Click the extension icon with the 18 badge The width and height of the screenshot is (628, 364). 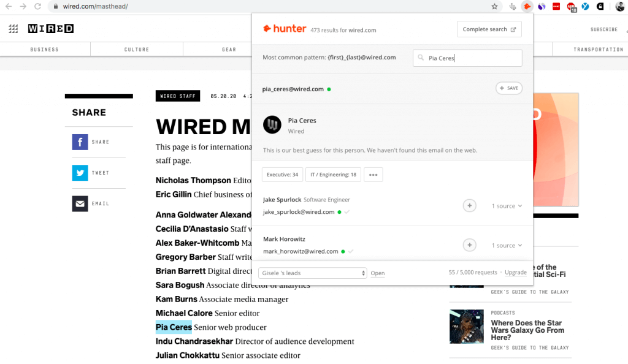[x=571, y=7]
